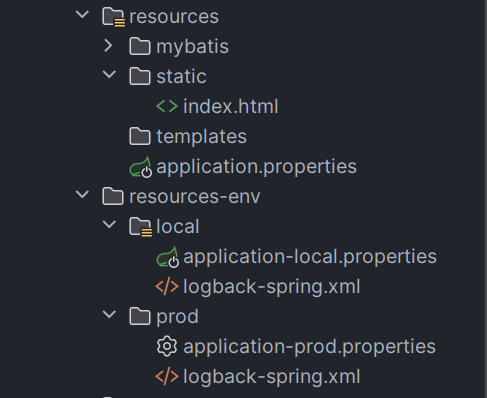Expand the mybatis folder chevron
This screenshot has height=398, width=487.
[108, 46]
